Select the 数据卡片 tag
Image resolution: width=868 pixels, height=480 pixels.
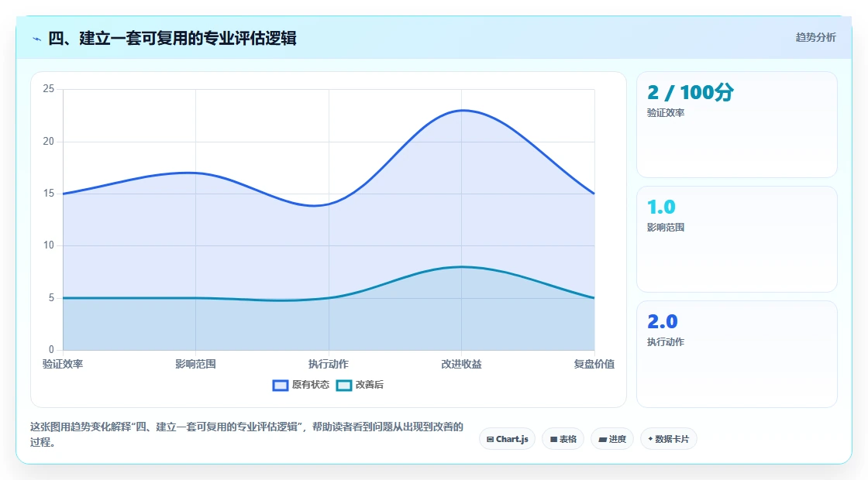pyautogui.click(x=669, y=439)
